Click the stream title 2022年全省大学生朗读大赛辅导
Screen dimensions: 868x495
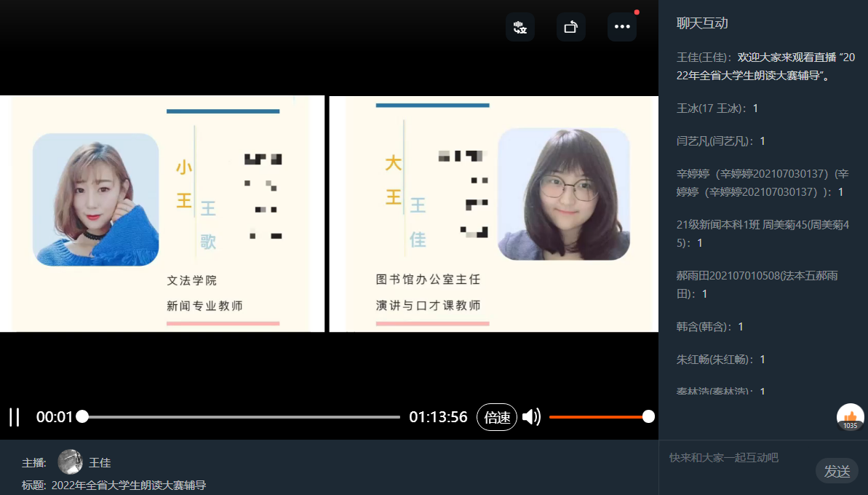tap(128, 485)
